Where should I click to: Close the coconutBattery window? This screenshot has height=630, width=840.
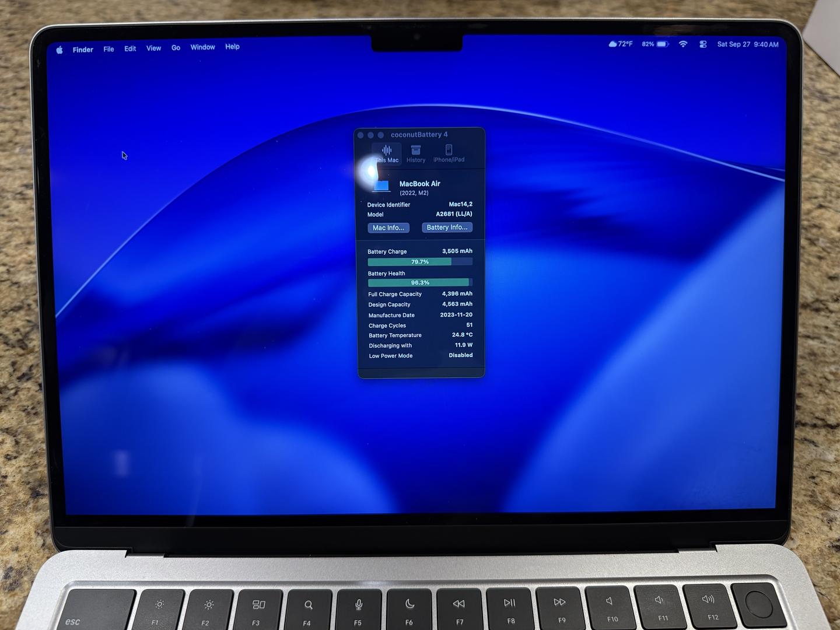coord(360,135)
